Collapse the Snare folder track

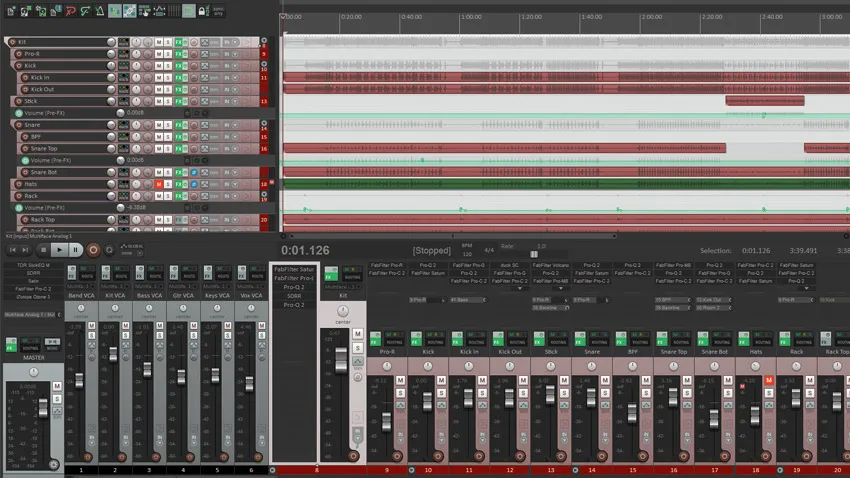tap(264, 123)
